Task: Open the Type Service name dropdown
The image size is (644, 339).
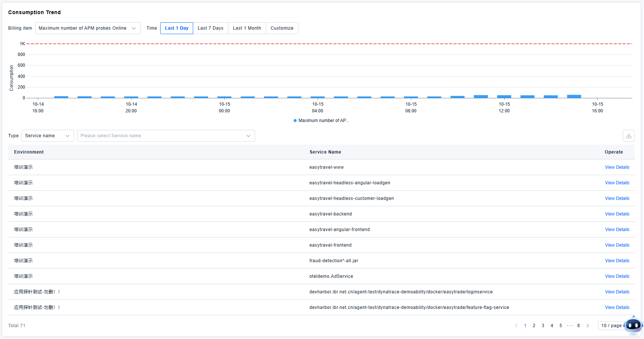Action: coord(47,136)
